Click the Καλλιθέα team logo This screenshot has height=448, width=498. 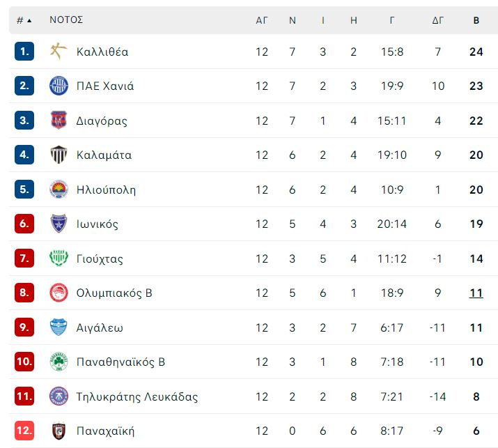click(x=59, y=51)
